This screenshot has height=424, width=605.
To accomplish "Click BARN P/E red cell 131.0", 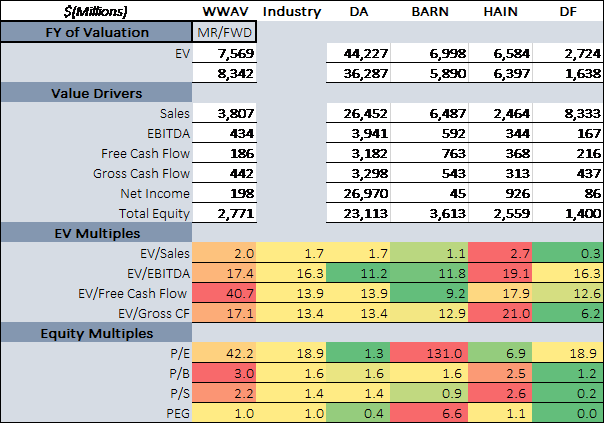I will pos(429,353).
